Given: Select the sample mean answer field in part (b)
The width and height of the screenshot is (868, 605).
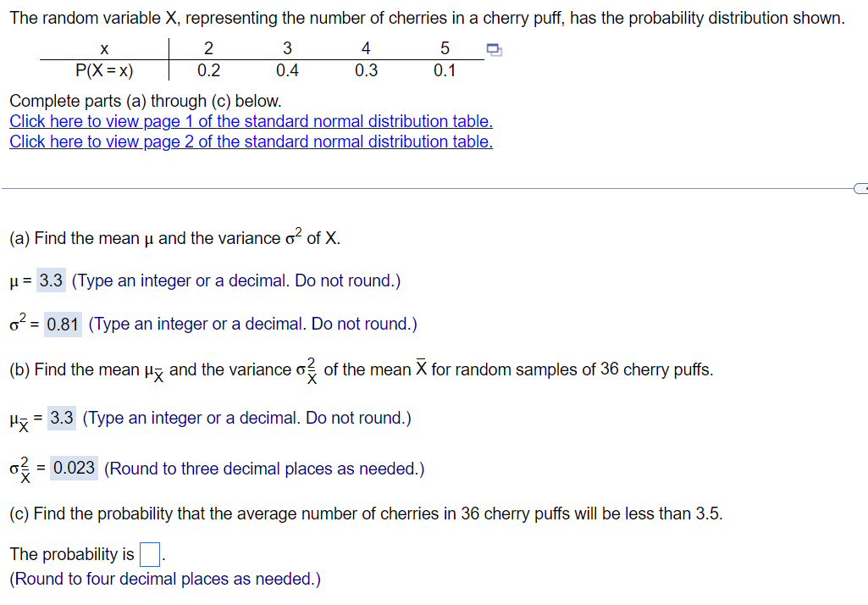Looking at the screenshot, I should [x=63, y=417].
